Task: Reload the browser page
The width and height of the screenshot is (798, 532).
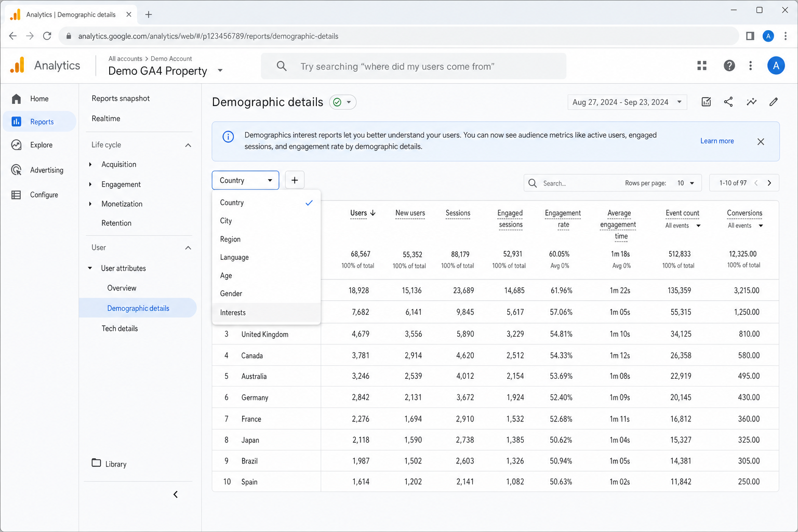Action: (x=47, y=36)
